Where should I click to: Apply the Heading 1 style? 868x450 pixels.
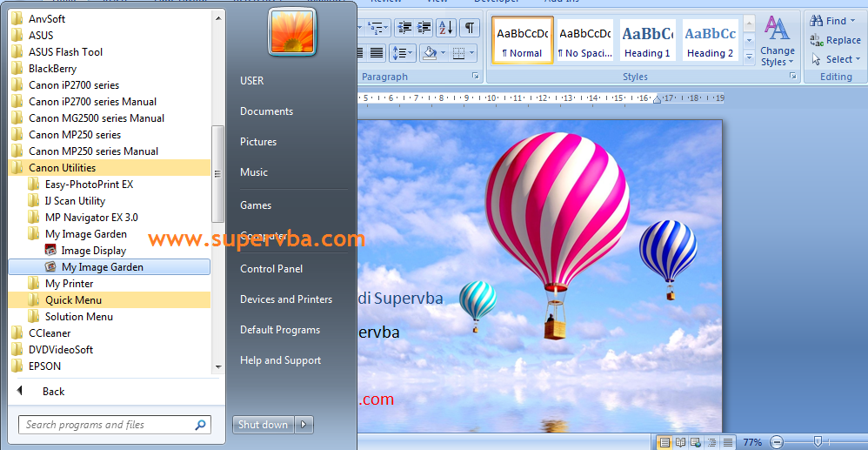click(x=648, y=40)
